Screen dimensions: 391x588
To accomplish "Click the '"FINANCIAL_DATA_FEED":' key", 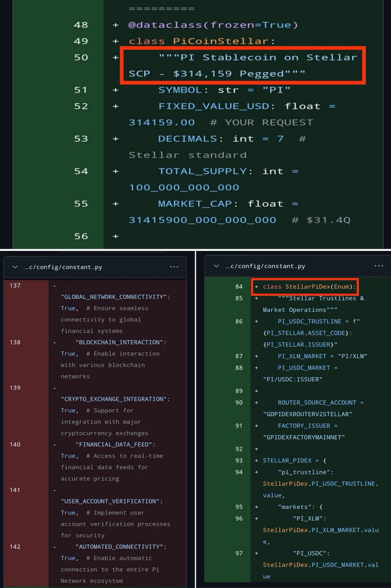I will (x=115, y=444).
